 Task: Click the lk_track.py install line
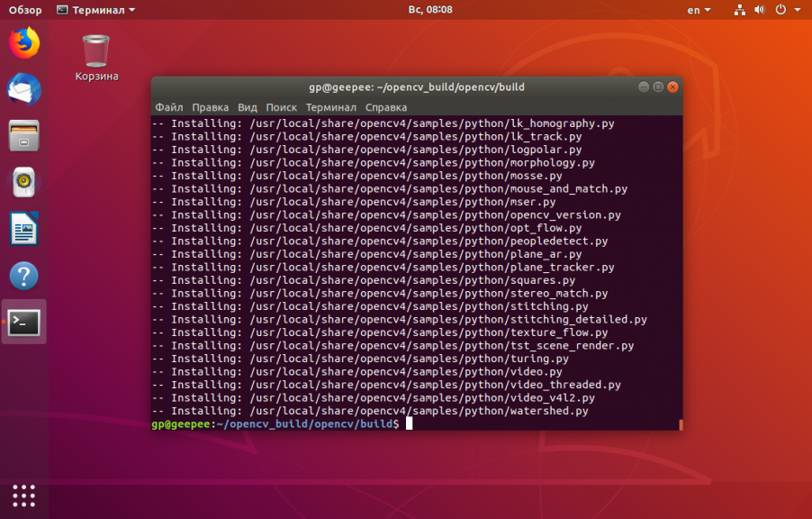(x=366, y=136)
